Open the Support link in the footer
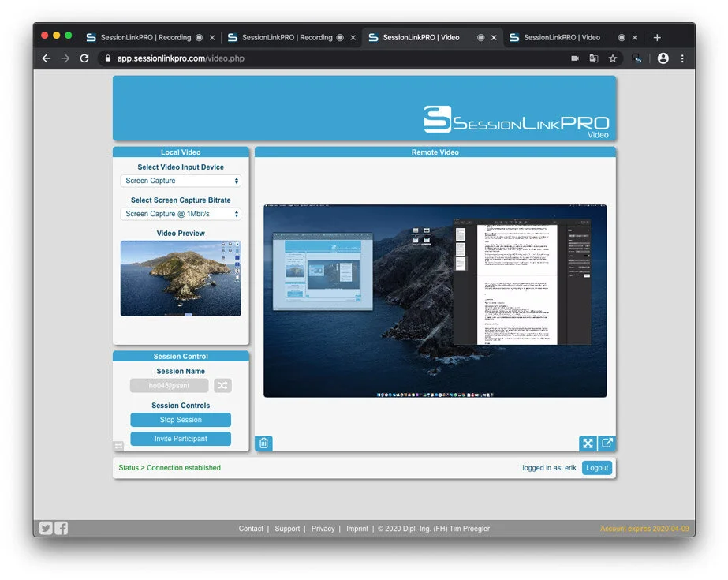 (287, 529)
